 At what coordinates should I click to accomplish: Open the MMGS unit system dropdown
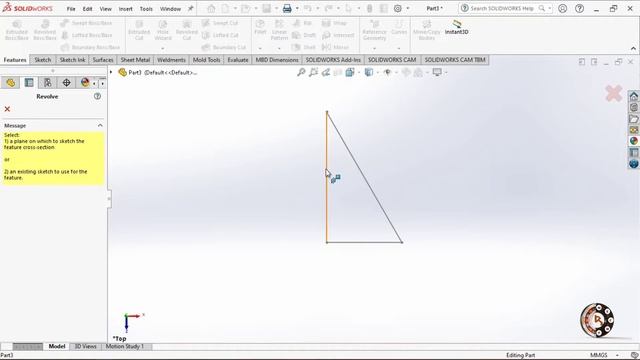[x=617, y=356]
